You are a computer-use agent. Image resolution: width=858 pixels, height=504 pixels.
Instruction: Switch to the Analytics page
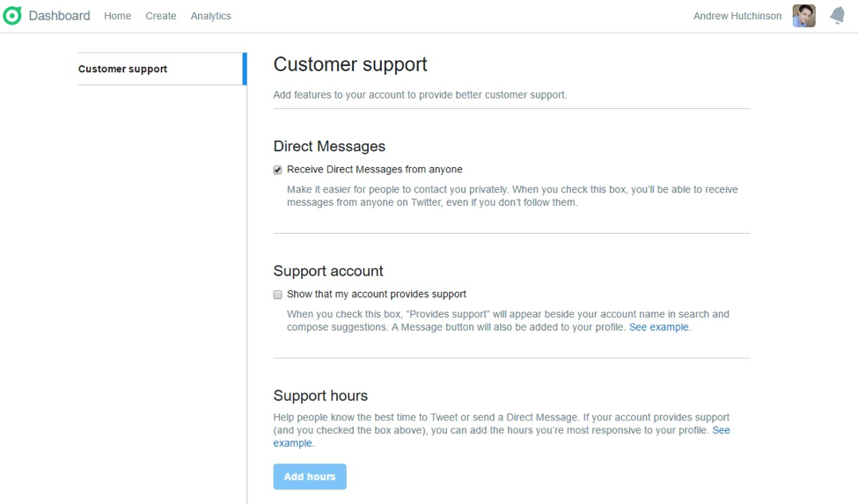click(x=210, y=16)
